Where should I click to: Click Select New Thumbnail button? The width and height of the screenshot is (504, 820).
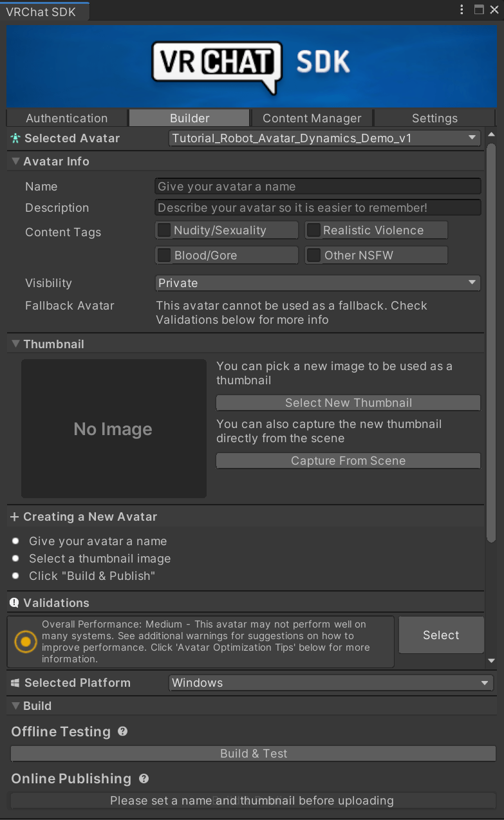348,403
